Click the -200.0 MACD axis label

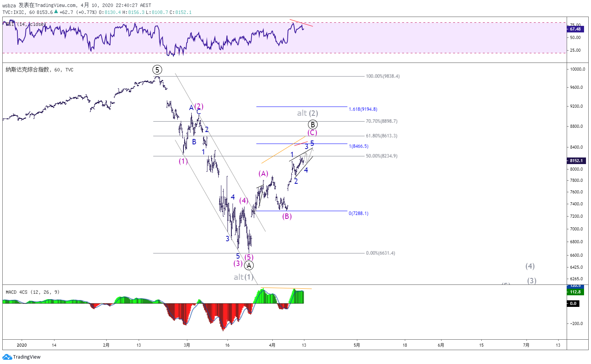tap(576, 323)
